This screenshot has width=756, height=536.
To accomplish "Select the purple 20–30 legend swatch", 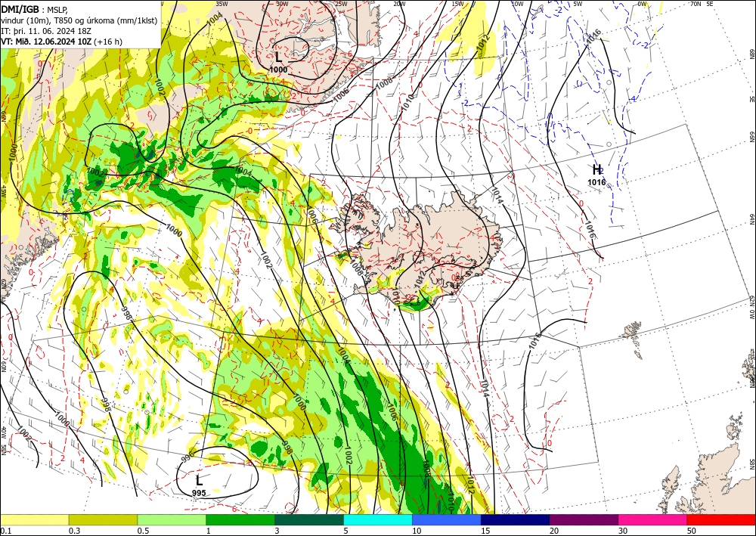I will coord(584,519).
